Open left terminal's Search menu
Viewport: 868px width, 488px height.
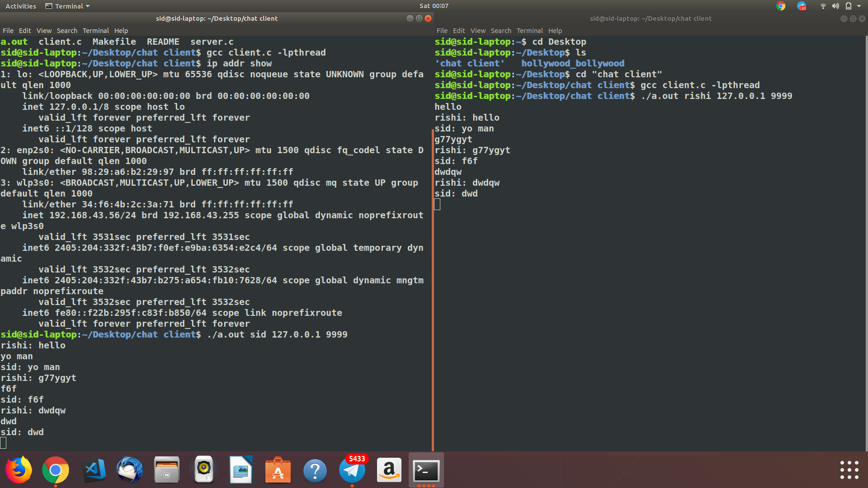coord(67,31)
